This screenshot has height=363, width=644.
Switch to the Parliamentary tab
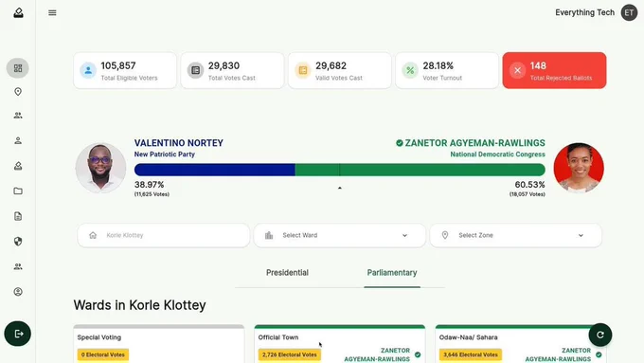pyautogui.click(x=392, y=273)
